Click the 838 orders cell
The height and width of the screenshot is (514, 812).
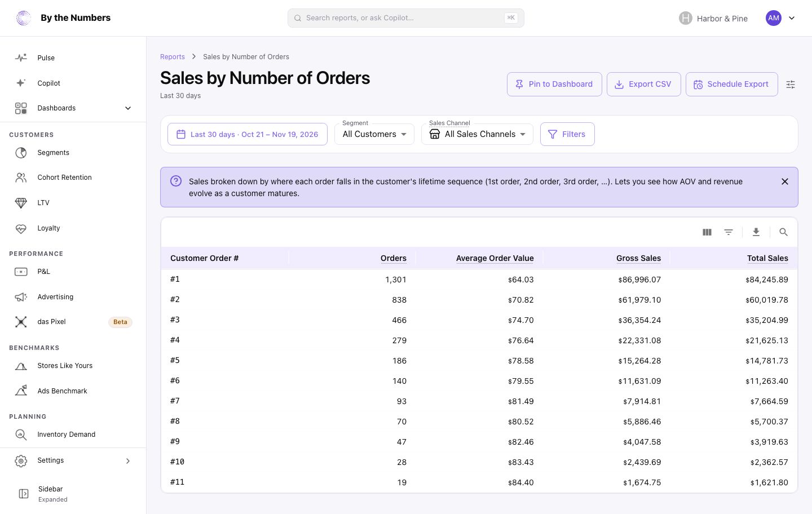[399, 300]
